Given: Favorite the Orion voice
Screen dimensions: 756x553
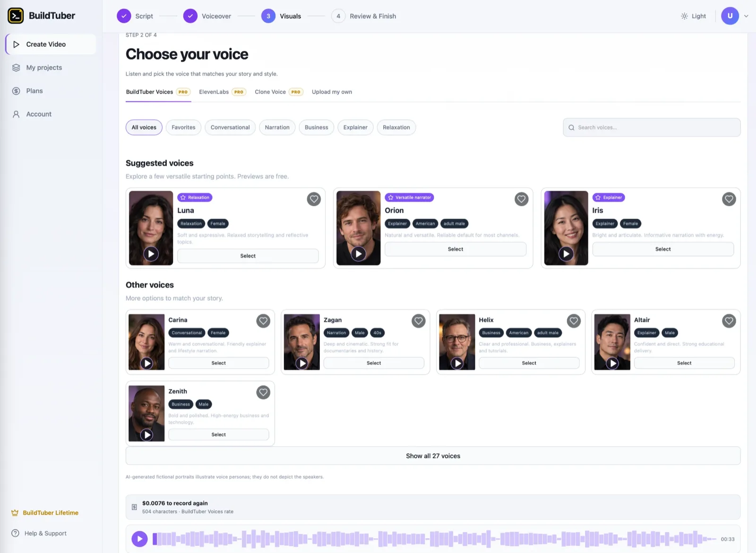Looking at the screenshot, I should pos(521,199).
